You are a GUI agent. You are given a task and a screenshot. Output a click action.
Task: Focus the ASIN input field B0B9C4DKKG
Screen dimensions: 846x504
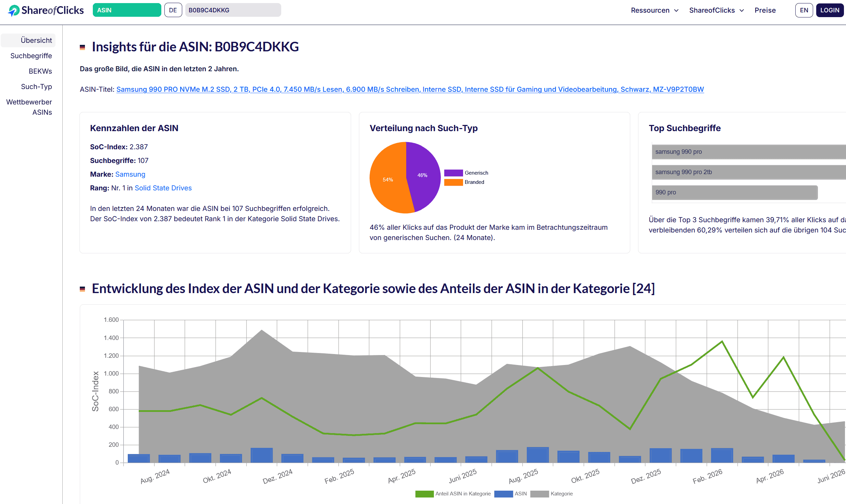tap(233, 10)
